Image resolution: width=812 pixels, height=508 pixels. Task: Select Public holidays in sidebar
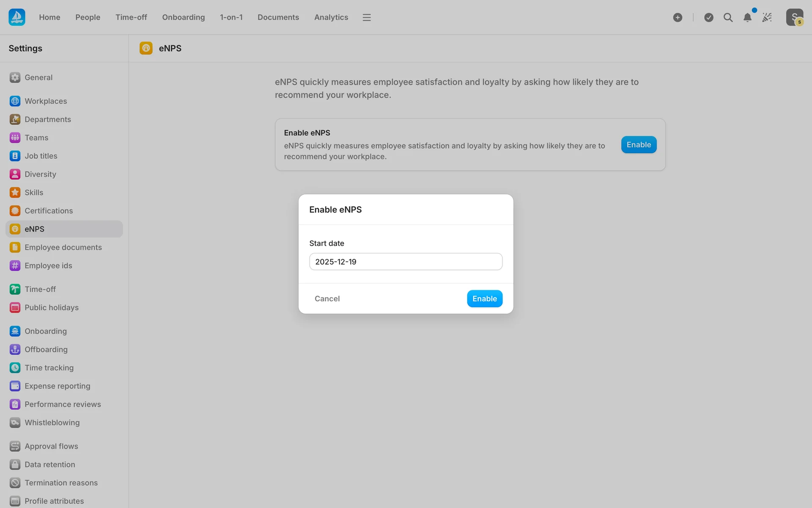coord(52,308)
